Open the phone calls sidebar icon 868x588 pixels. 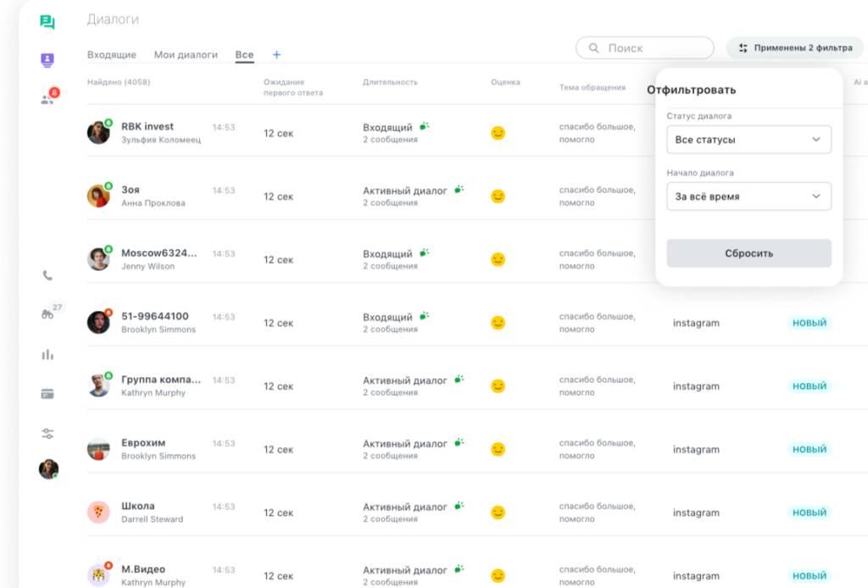point(47,275)
